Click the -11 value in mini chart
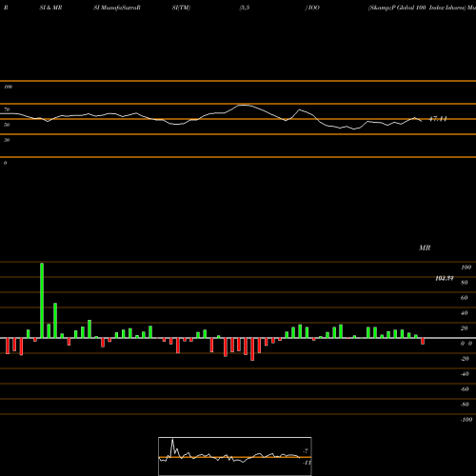The width and height of the screenshot is (476, 476). pyautogui.click(x=307, y=463)
